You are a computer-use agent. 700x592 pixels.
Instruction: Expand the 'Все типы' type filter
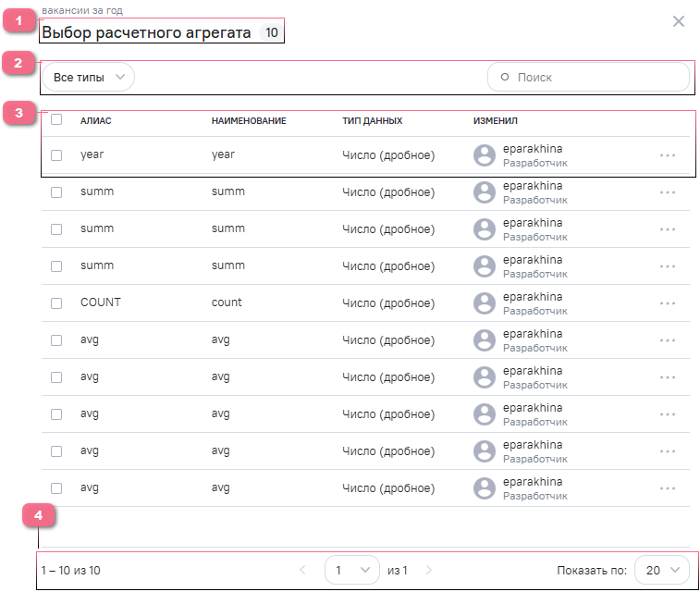click(x=89, y=78)
